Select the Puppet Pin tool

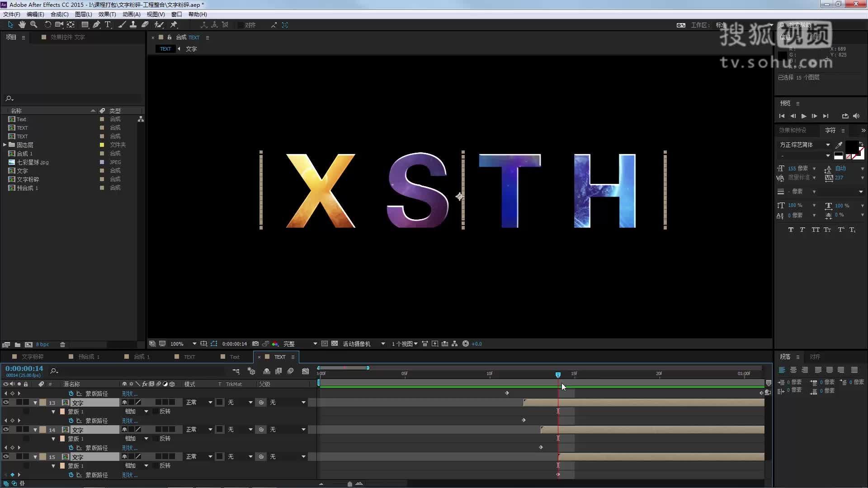coord(174,25)
